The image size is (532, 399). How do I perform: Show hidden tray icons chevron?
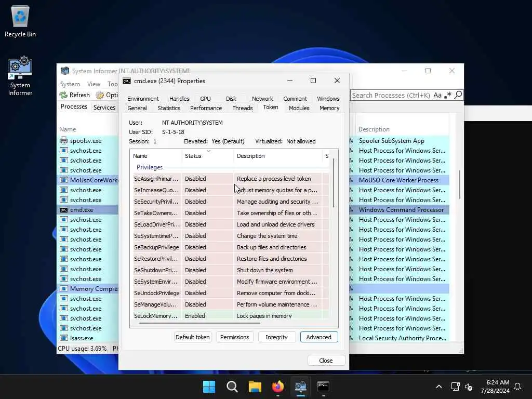pos(438,387)
